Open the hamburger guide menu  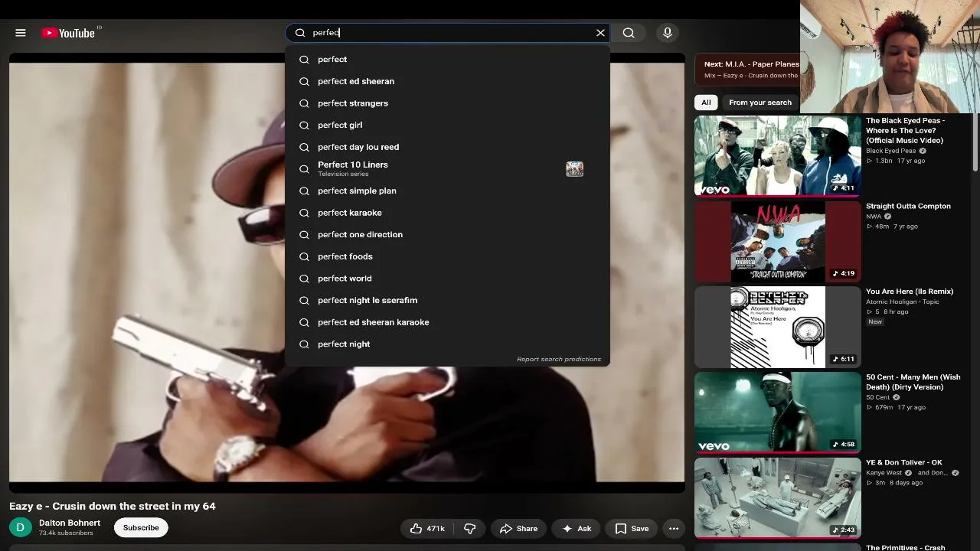(x=21, y=33)
